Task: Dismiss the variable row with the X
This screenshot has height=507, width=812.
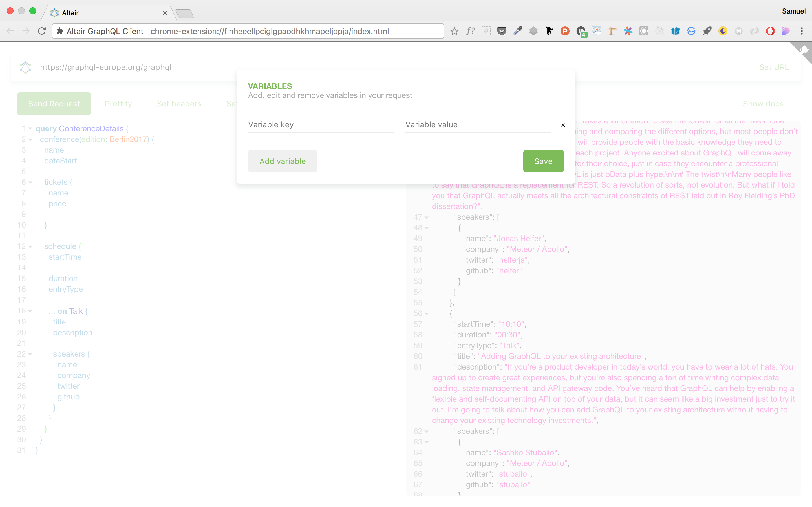Action: tap(563, 125)
